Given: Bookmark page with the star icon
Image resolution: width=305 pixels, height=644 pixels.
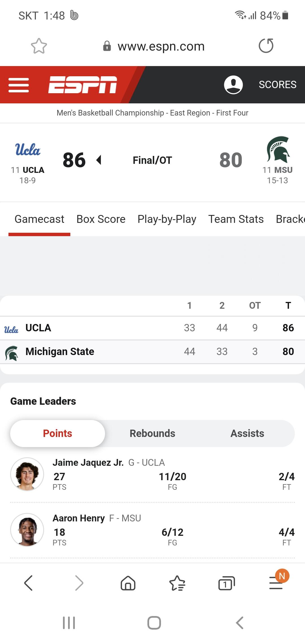Looking at the screenshot, I should coord(39,46).
